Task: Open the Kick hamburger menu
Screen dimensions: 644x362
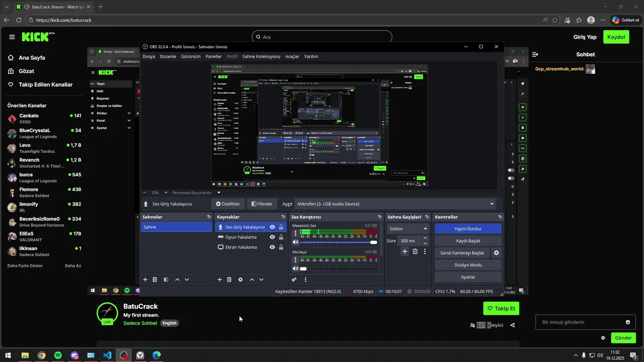Action: tap(12, 37)
